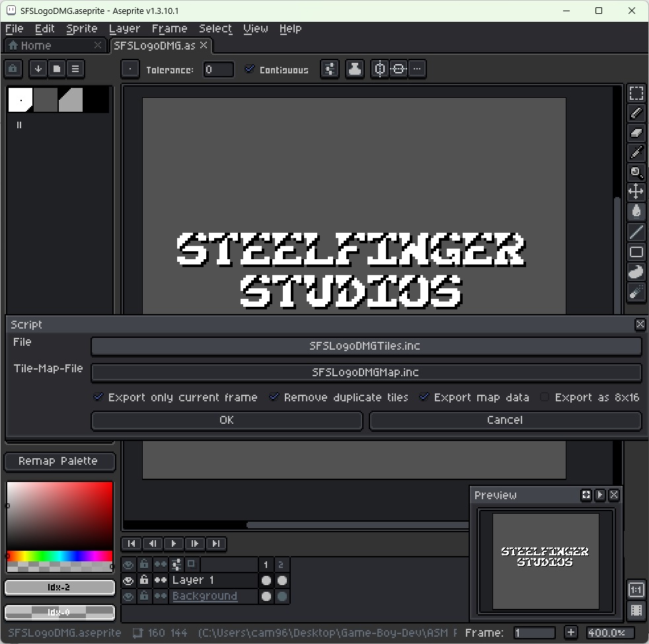
Task: Disable the Contiguous option
Action: click(x=250, y=69)
